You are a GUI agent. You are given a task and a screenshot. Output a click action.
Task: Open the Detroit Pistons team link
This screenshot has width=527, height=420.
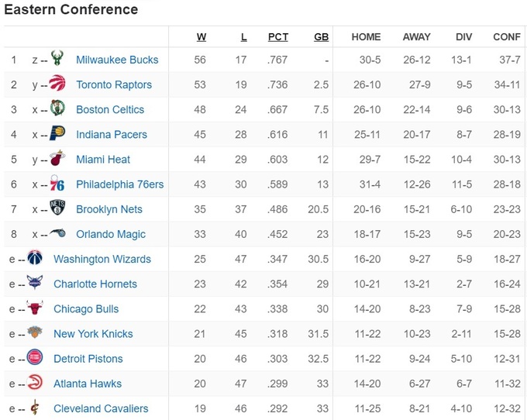(x=88, y=359)
